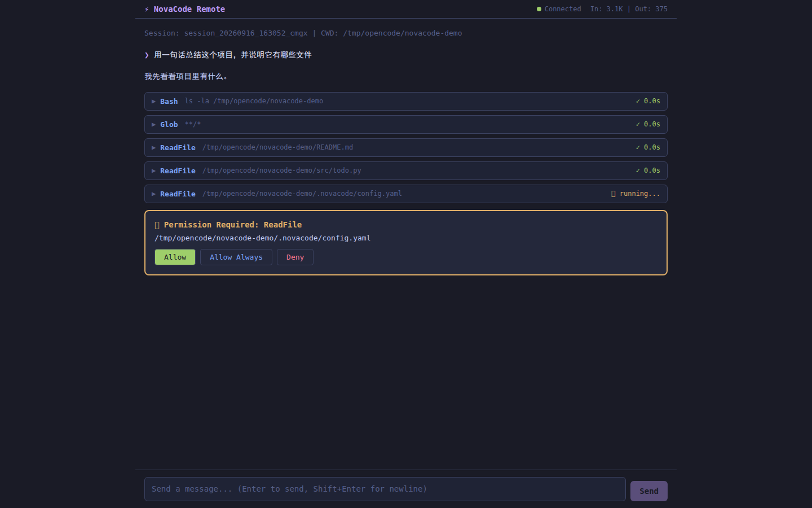Click the 0.0s duration on the Bash row
The height and width of the screenshot is (508, 812).
coord(652,101)
